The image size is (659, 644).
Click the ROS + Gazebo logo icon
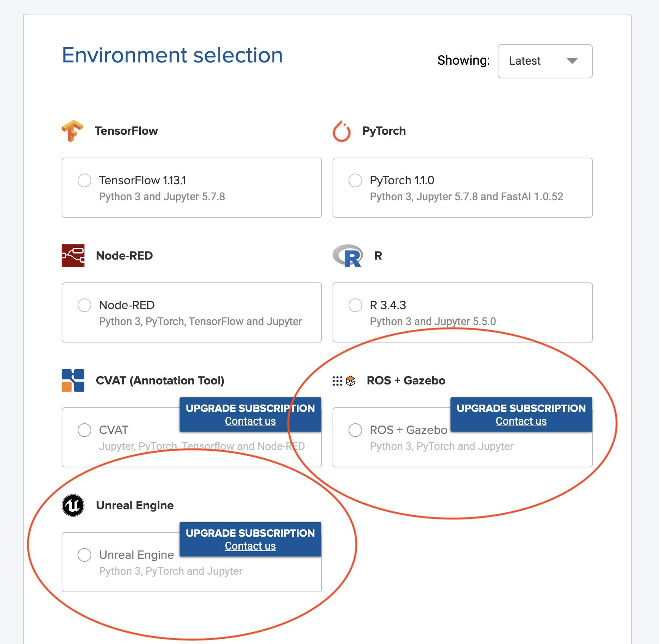tap(344, 381)
